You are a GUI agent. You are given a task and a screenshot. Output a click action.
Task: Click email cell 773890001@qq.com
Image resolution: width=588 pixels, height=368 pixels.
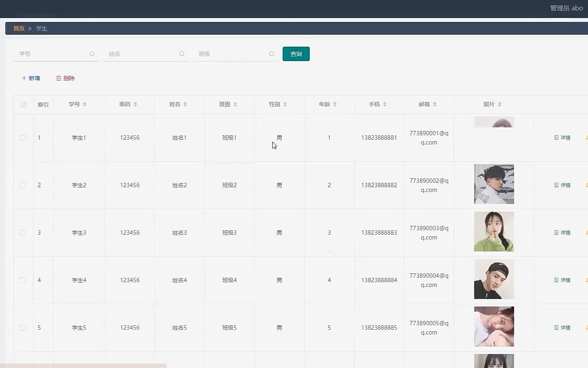coord(429,138)
